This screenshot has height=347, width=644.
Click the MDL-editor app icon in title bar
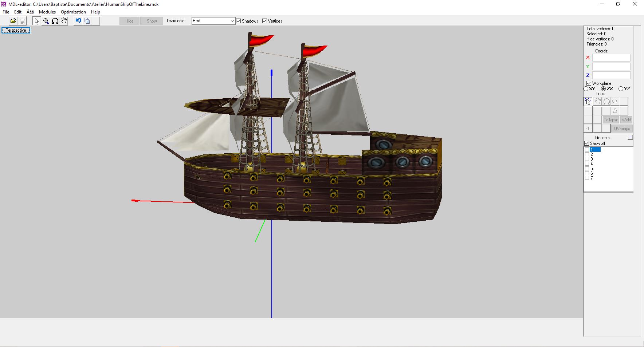click(x=4, y=4)
